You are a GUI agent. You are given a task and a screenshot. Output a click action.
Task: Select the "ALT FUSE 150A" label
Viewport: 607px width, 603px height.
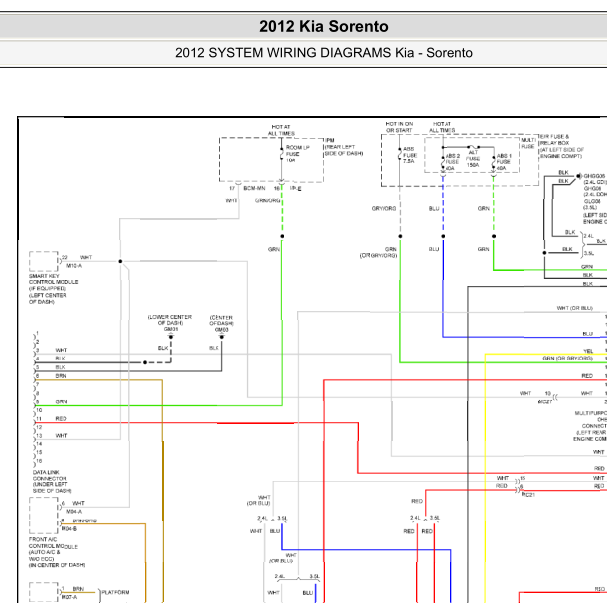tap(473, 158)
